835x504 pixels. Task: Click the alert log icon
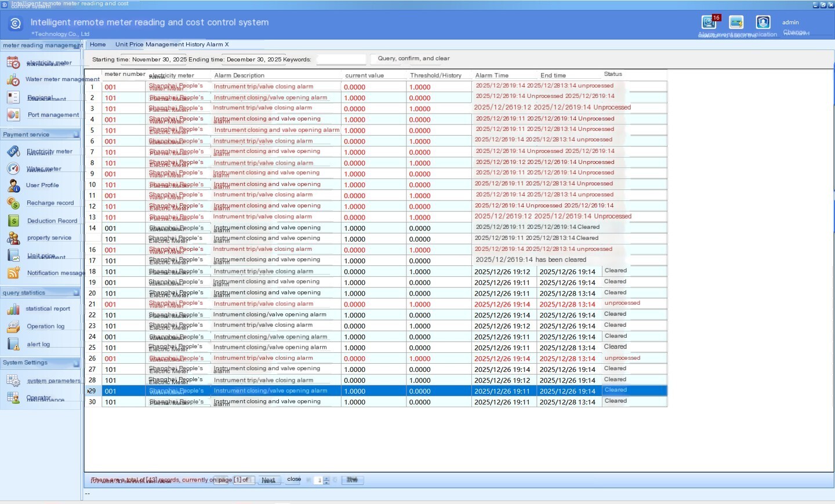[13, 344]
